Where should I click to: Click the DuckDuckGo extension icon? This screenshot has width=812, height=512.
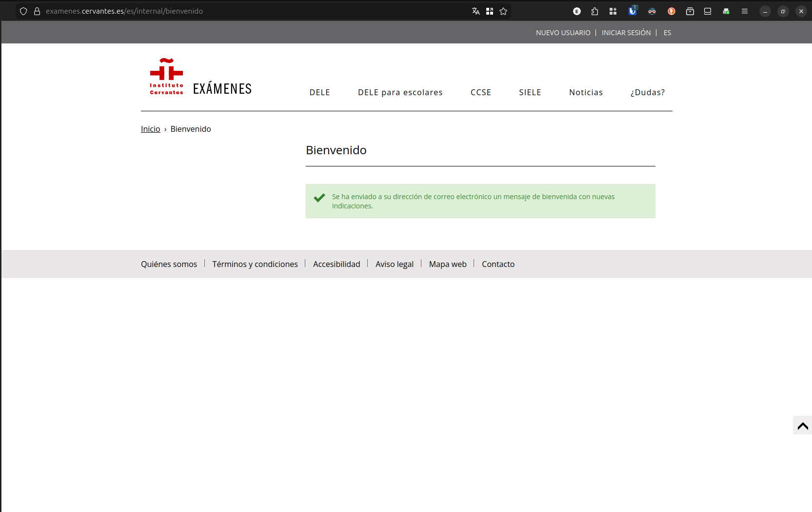672,11
